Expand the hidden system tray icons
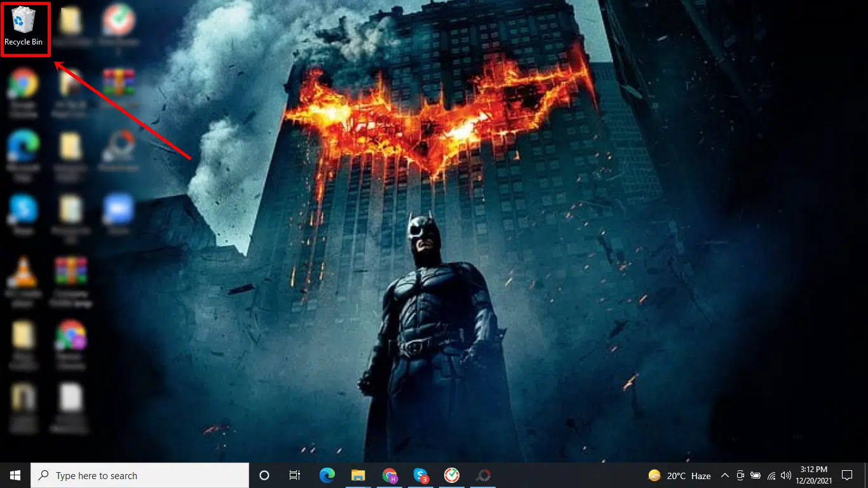 click(x=724, y=475)
